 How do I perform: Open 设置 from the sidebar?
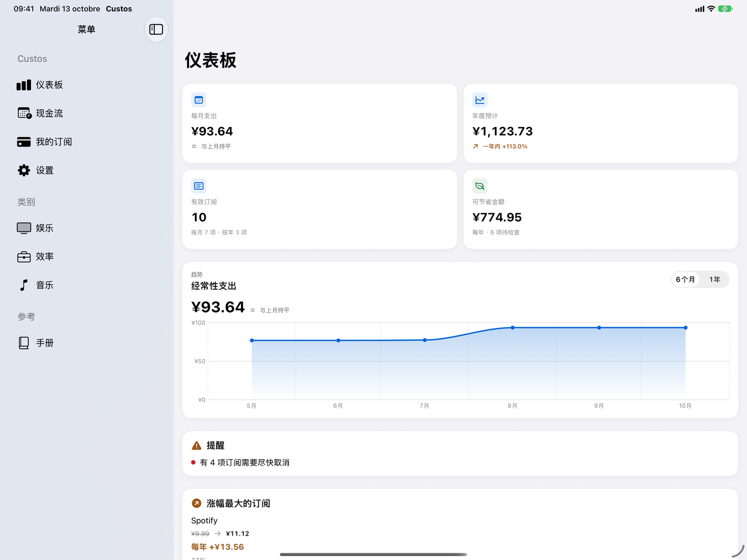87,170
